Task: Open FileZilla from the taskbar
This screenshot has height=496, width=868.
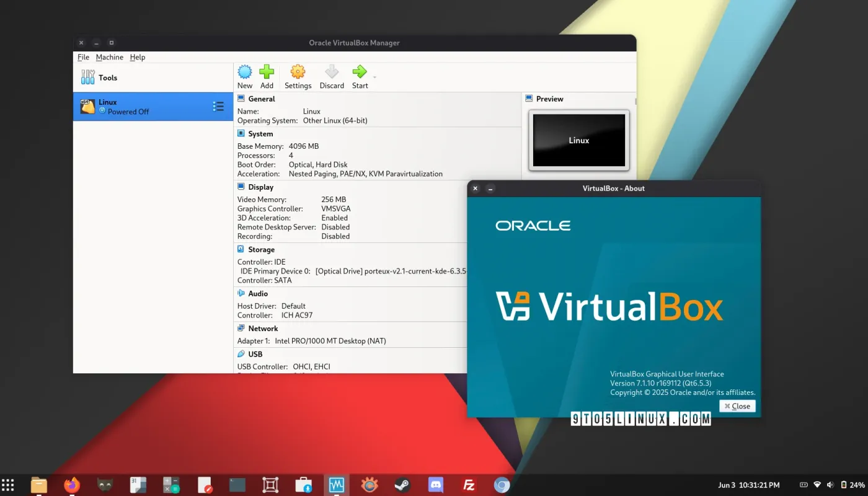Action: (468, 485)
